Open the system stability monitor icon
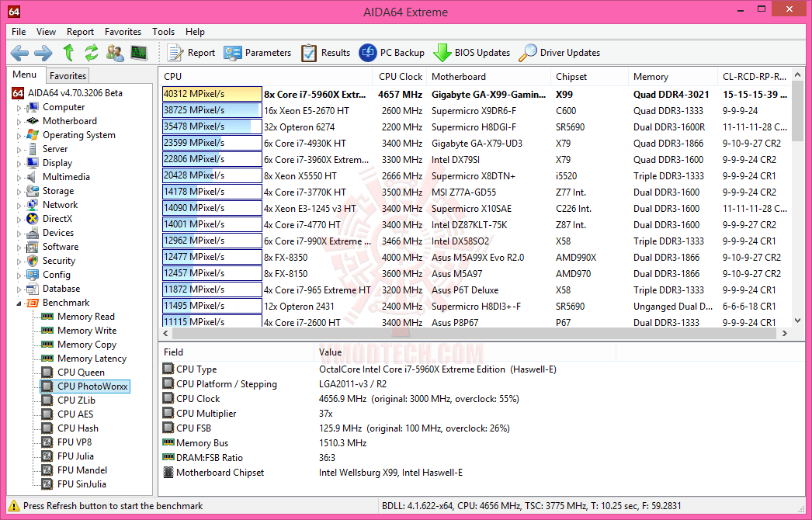Image resolution: width=812 pixels, height=520 pixels. click(139, 52)
